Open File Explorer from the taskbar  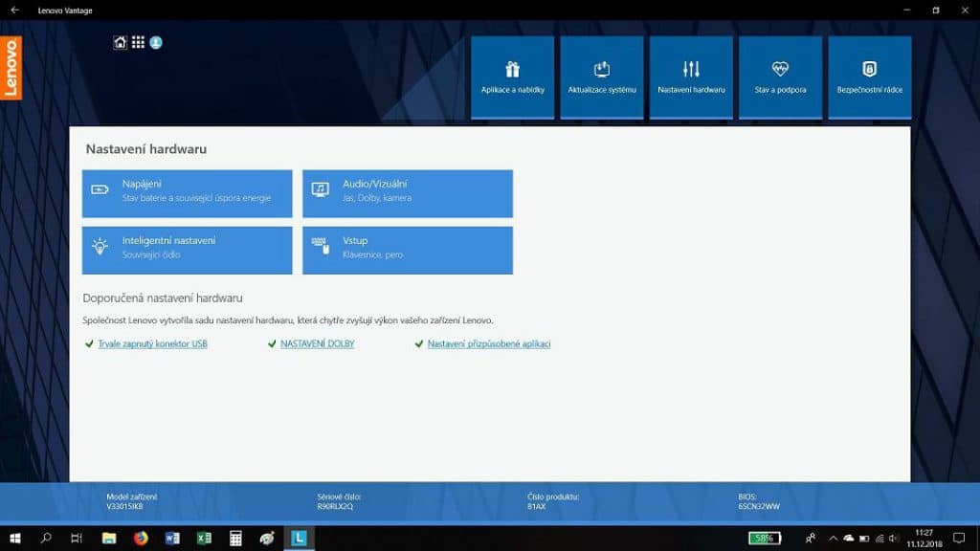tap(109, 538)
